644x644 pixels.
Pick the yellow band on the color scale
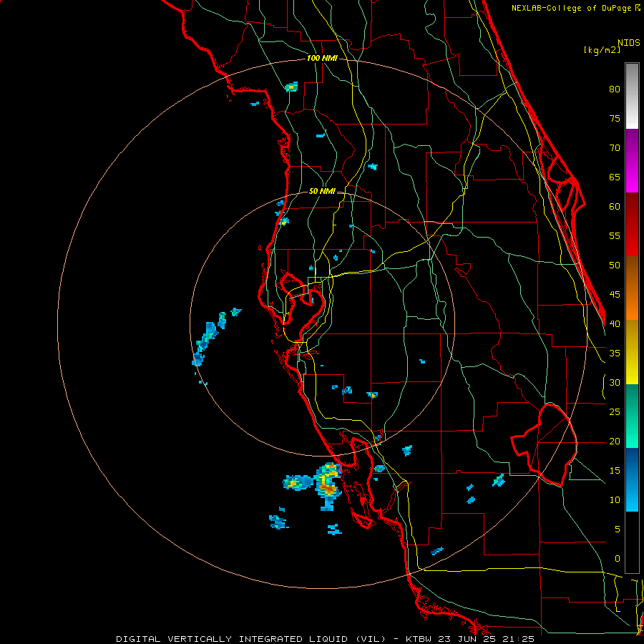click(x=632, y=352)
